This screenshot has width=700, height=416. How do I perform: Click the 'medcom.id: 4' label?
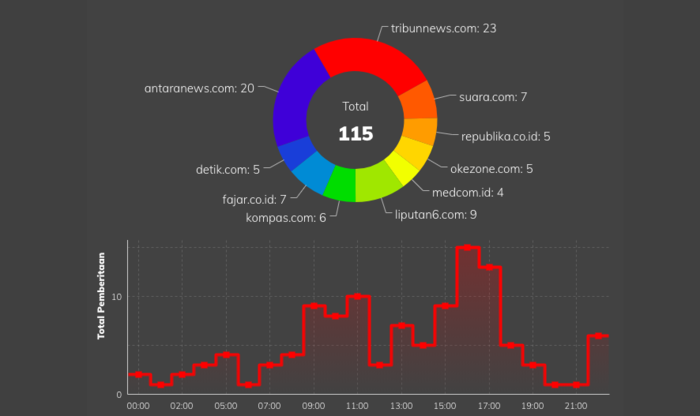467,192
